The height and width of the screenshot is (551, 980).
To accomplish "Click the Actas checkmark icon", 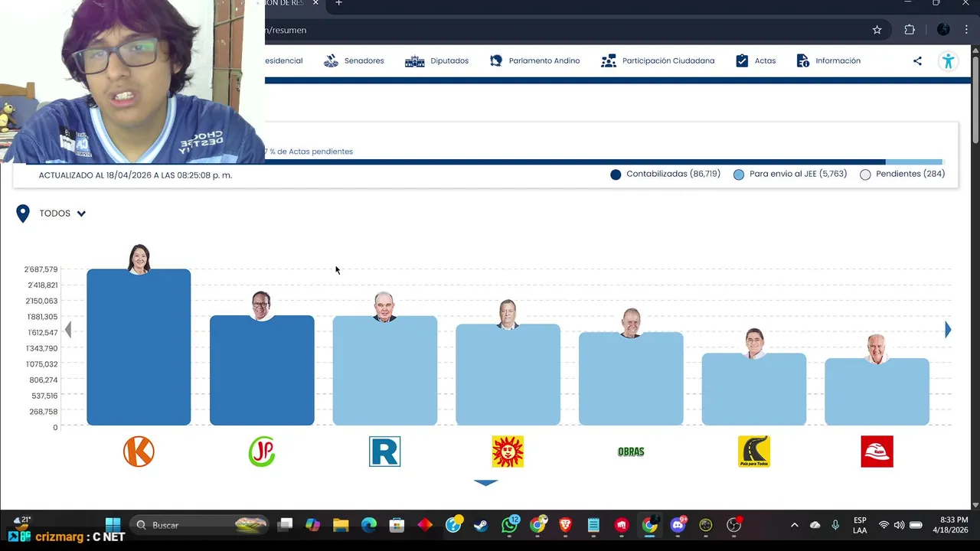I will pyautogui.click(x=742, y=60).
